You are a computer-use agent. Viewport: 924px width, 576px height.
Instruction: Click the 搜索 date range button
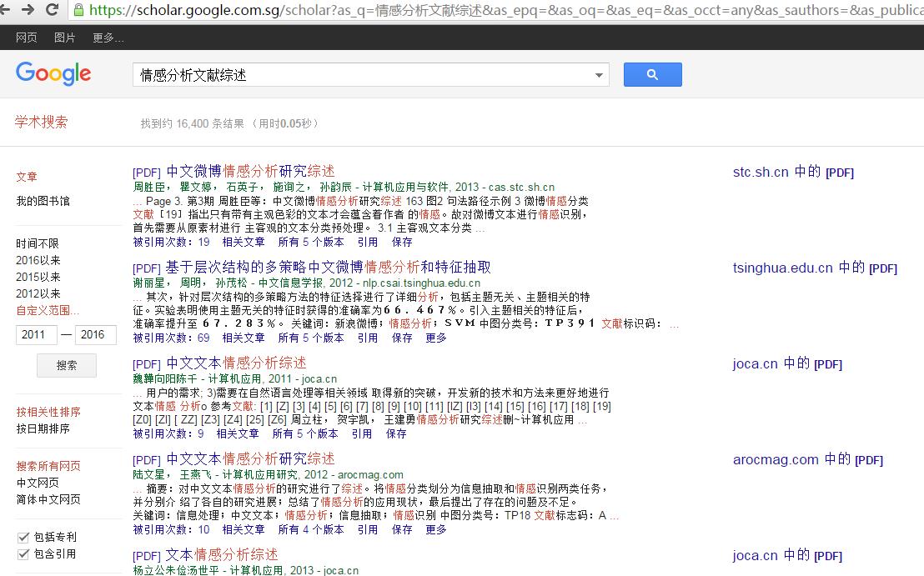pyautogui.click(x=67, y=365)
